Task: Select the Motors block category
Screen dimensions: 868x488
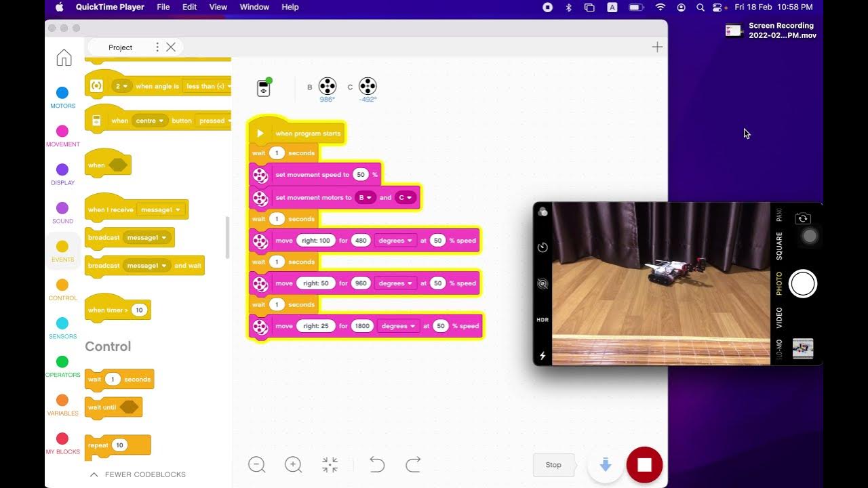Action: tap(62, 97)
